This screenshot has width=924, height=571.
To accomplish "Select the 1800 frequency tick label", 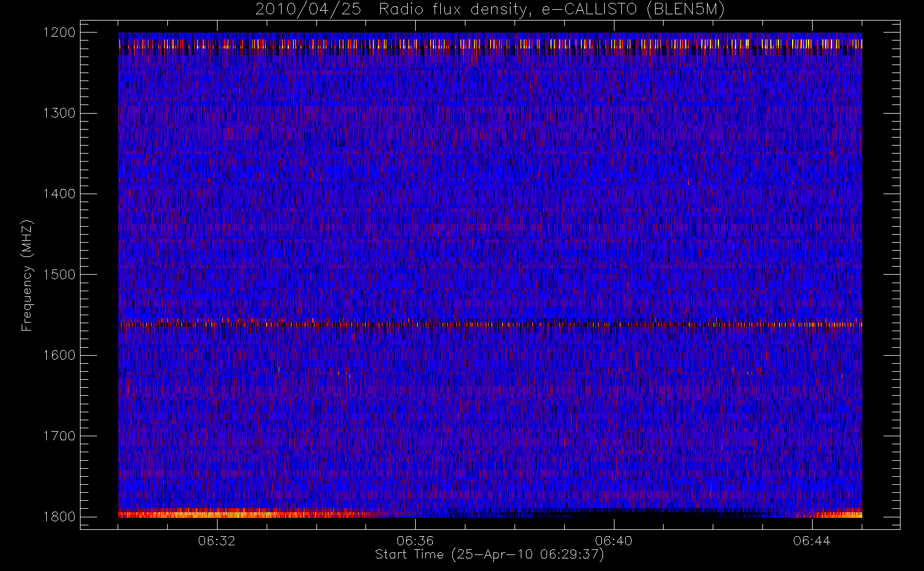I will tap(59, 517).
